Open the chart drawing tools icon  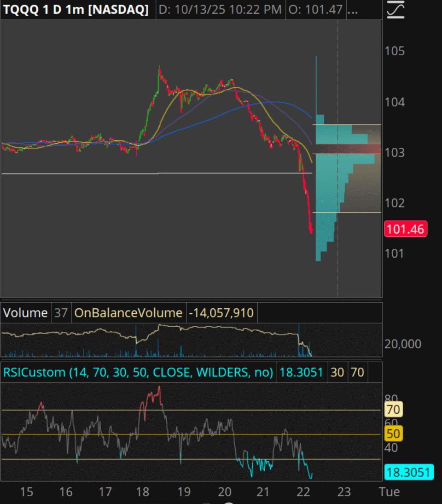pyautogui.click(x=395, y=10)
